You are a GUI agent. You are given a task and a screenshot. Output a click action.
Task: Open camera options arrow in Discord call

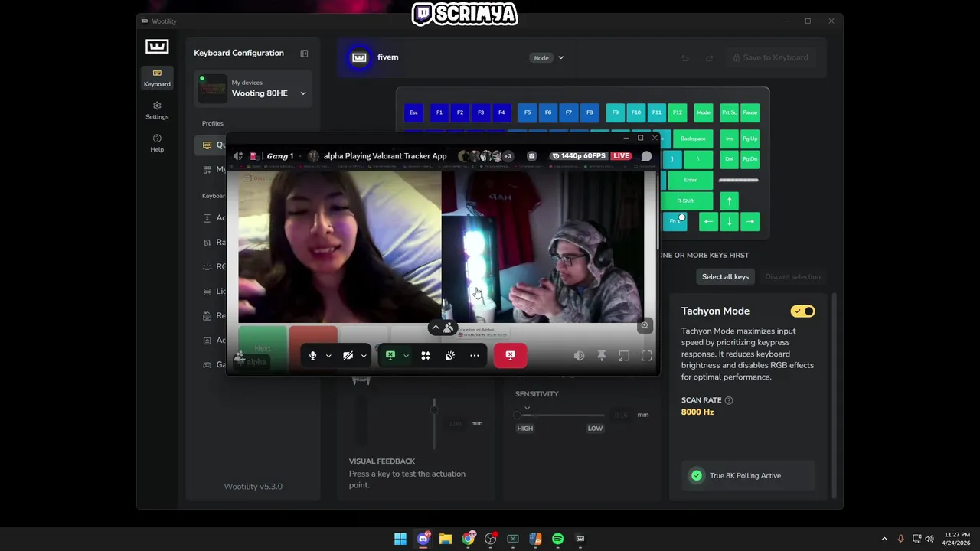coord(364,356)
